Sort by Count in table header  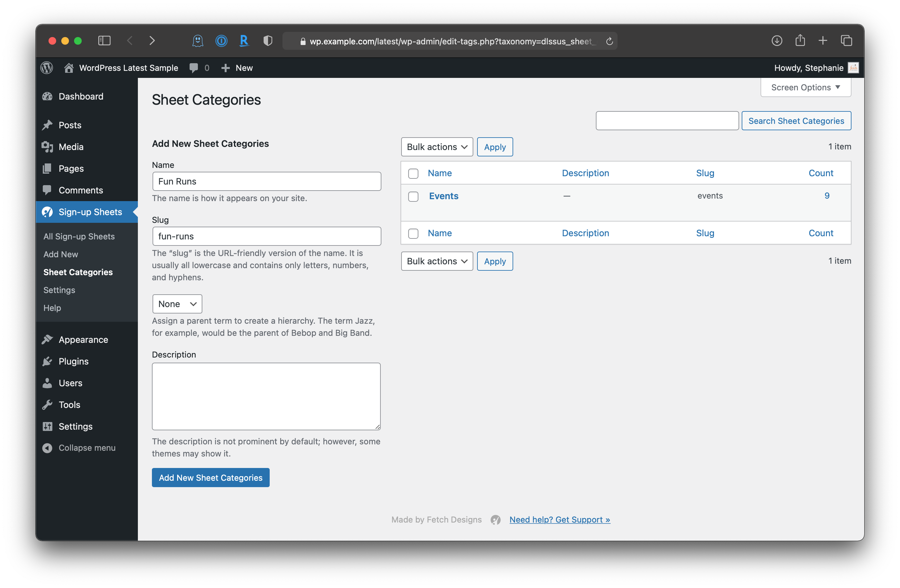[821, 173]
